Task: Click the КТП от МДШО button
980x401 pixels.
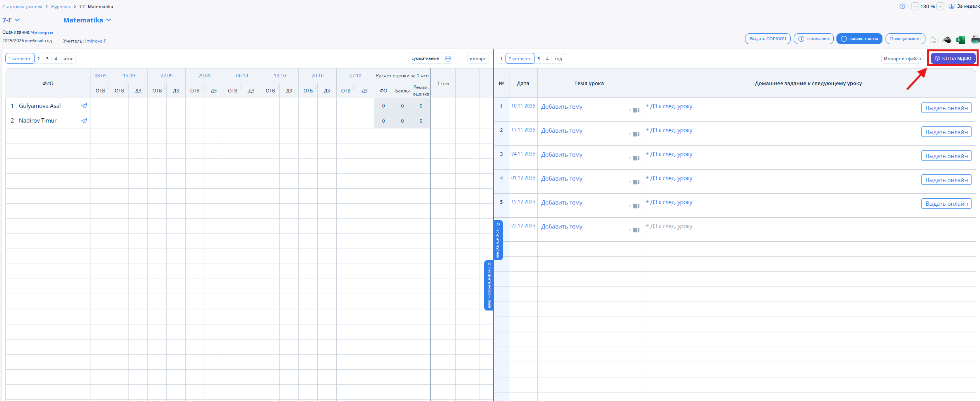Action: [x=953, y=58]
